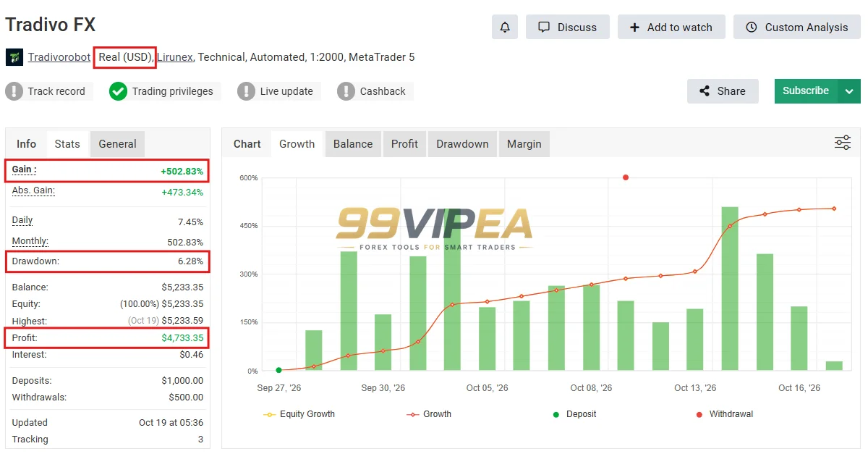
Task: Open Custom Analysis
Action: click(x=796, y=27)
